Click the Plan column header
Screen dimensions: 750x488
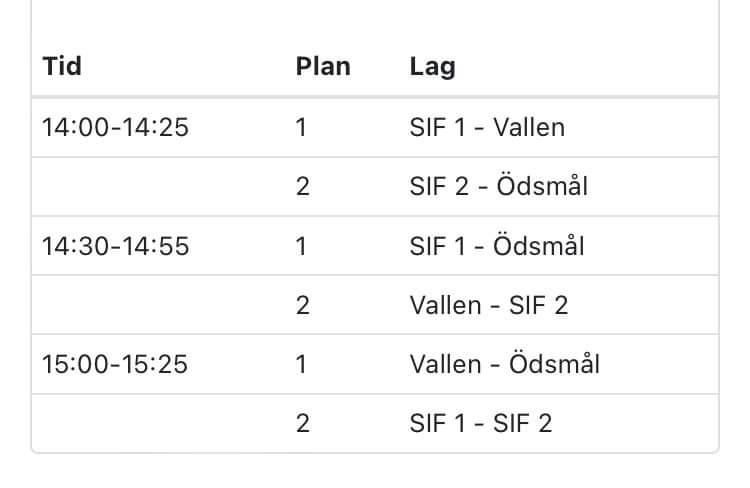click(323, 66)
